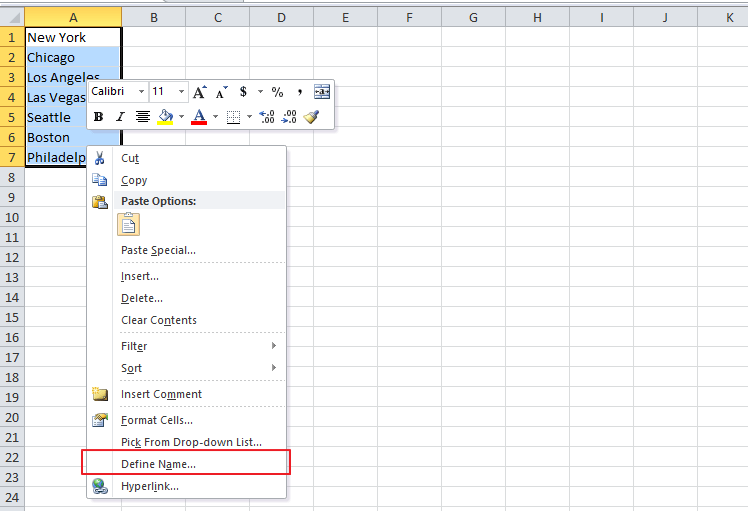Click cell containing New York
The width and height of the screenshot is (748, 511).
pyautogui.click(x=73, y=37)
